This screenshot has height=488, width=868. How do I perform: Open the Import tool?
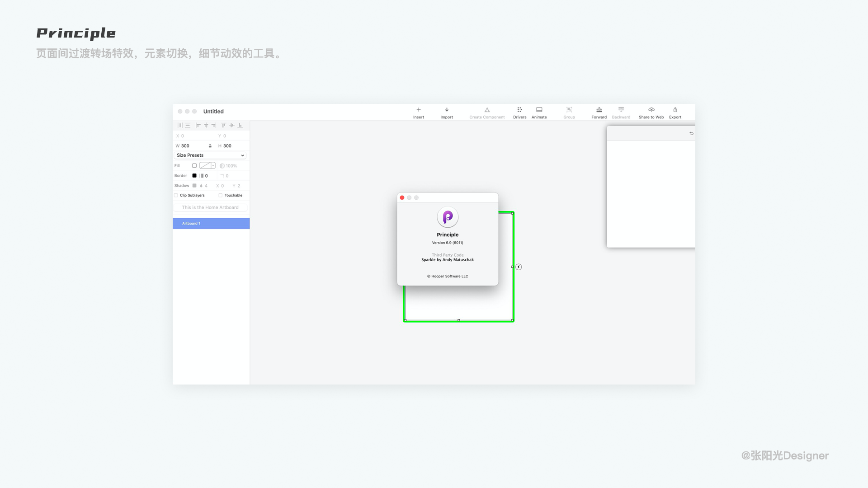click(x=446, y=110)
